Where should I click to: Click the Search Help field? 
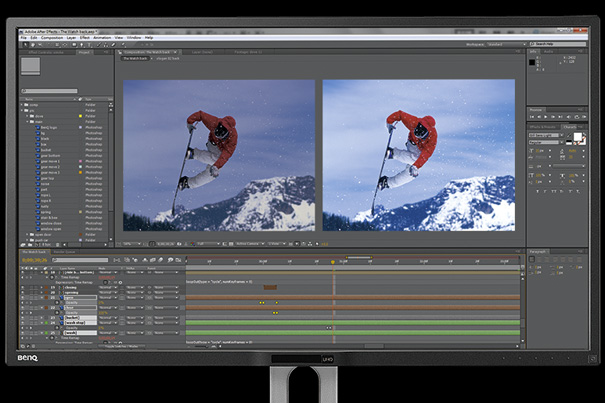pos(558,44)
